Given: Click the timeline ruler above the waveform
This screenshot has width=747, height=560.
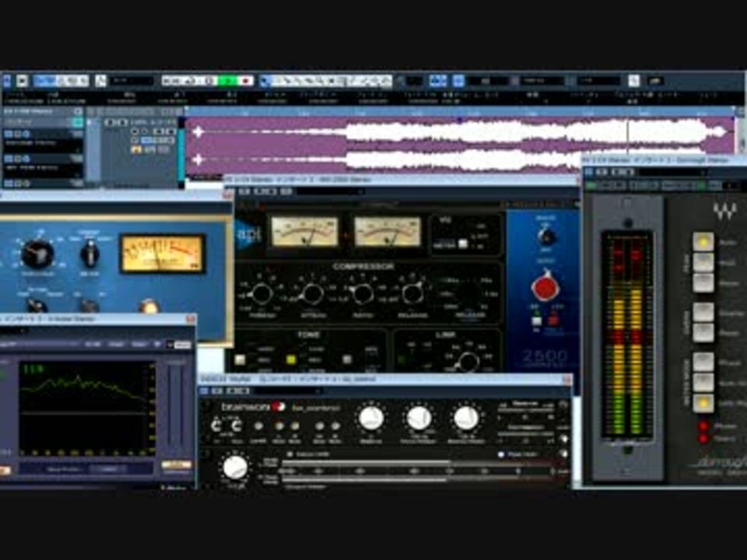Looking at the screenshot, I should (460, 113).
